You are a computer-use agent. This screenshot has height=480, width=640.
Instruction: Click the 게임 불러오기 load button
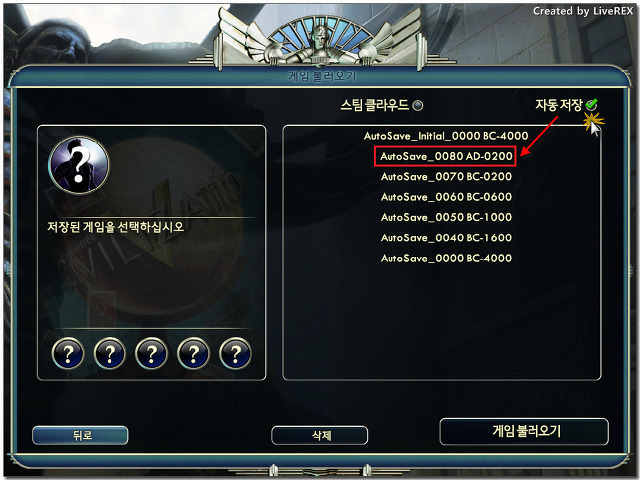click(524, 431)
